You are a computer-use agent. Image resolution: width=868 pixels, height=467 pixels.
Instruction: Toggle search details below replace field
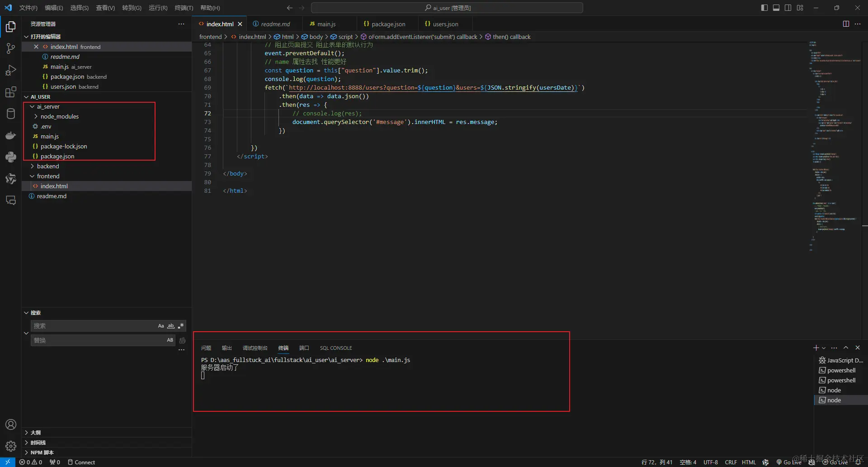(x=181, y=350)
